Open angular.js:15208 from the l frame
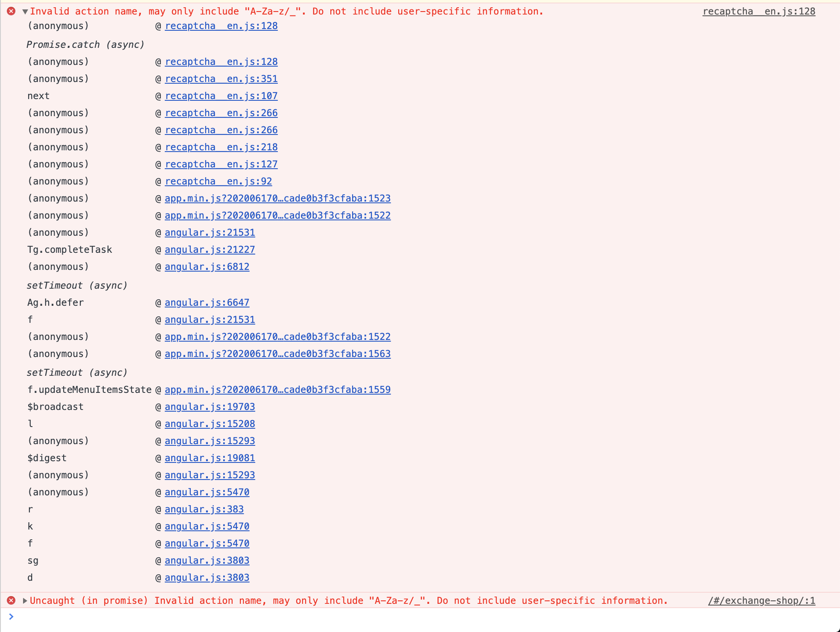The image size is (840, 632). click(x=210, y=424)
